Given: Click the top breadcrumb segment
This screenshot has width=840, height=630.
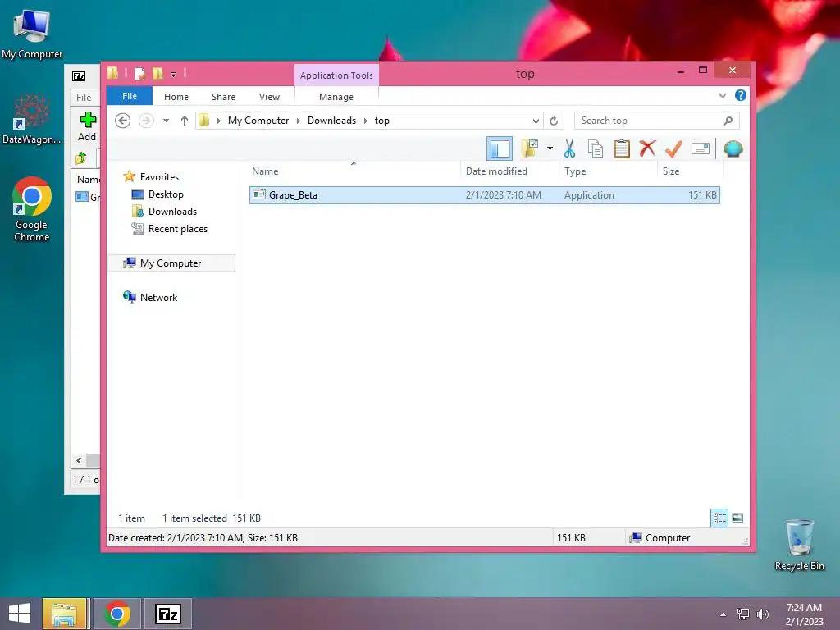Looking at the screenshot, I should click(382, 121).
